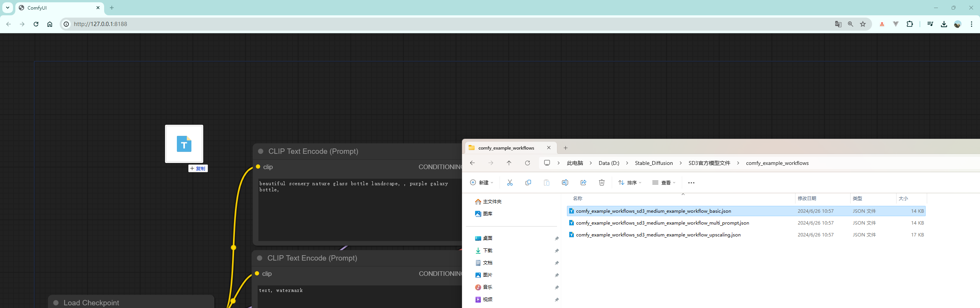Toggle collapse dot on second CLIP Text Encode
Screen dimensions: 980x308
(x=260, y=258)
